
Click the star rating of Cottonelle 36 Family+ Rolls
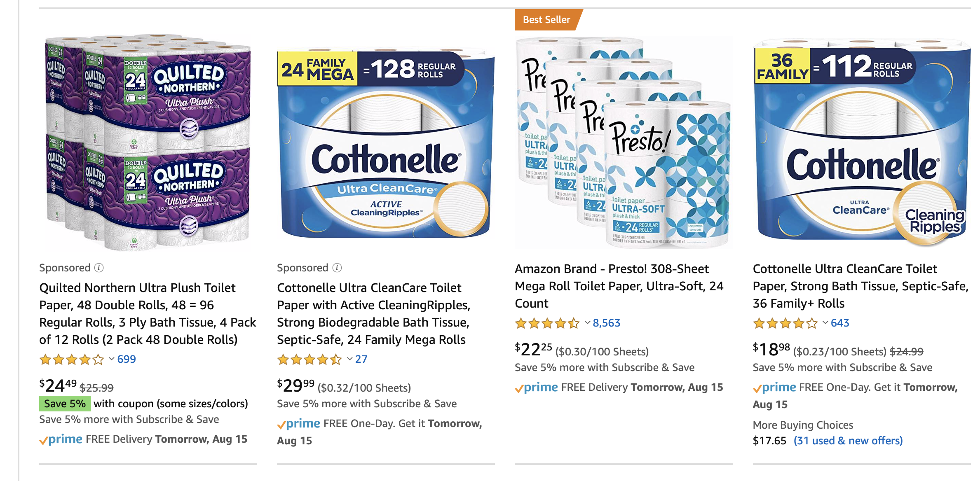[785, 323]
